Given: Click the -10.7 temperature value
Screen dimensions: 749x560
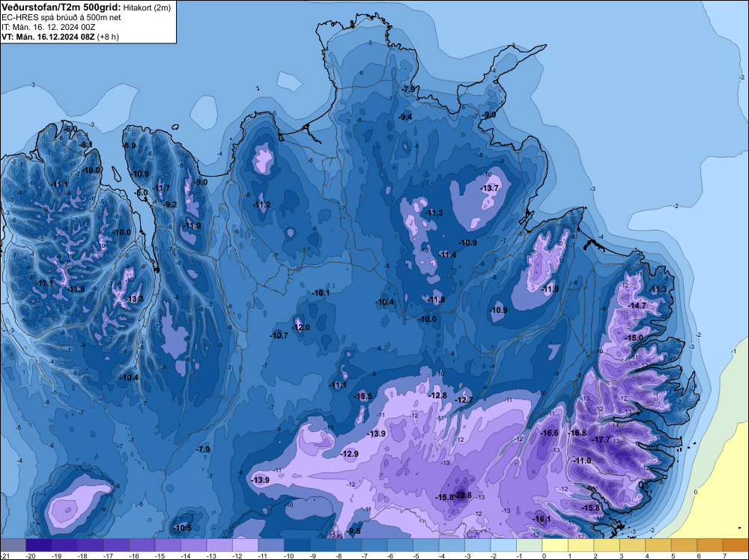Looking at the screenshot, I should coord(279,335).
